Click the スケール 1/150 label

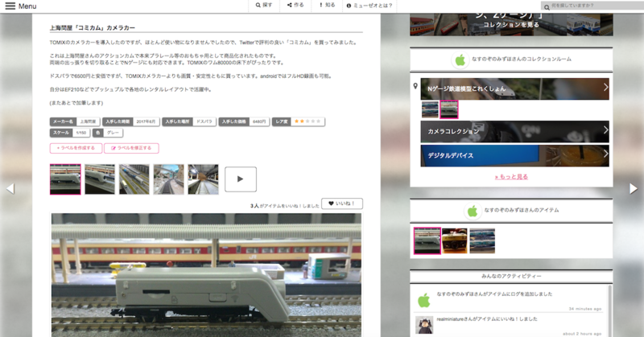(70, 133)
